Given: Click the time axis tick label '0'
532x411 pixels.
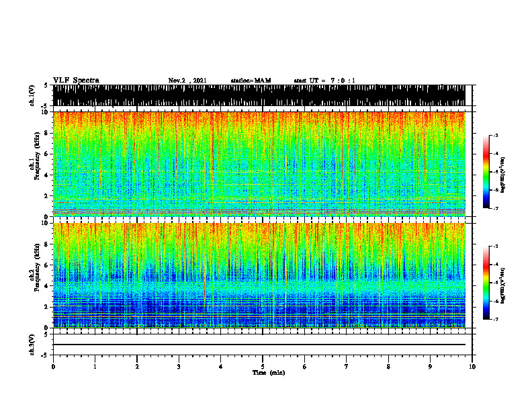Looking at the screenshot, I should [53, 367].
